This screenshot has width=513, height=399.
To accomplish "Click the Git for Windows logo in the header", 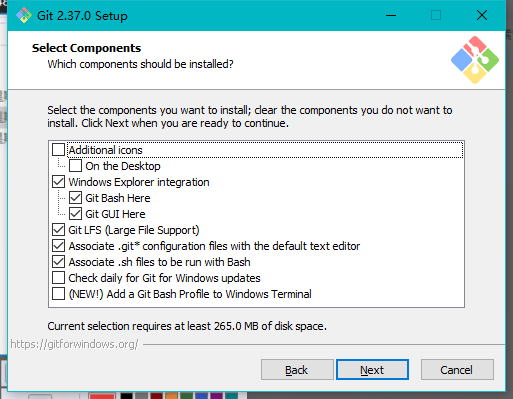I will (x=475, y=60).
